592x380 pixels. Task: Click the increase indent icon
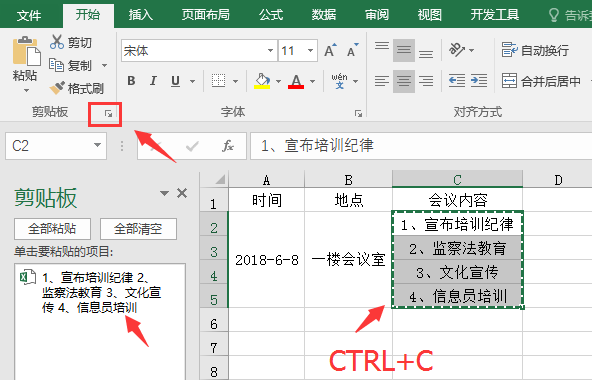tap(479, 81)
